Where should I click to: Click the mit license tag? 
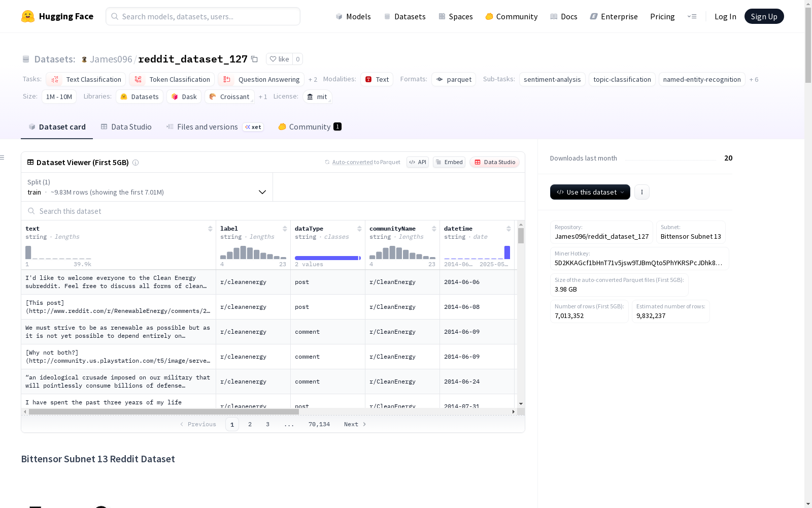coord(317,97)
